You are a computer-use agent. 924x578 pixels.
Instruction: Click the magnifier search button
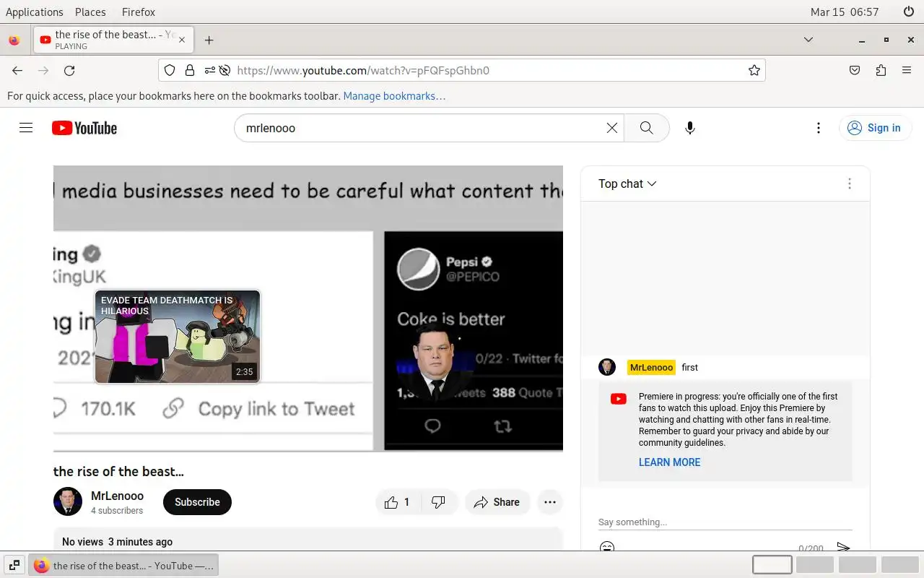point(647,128)
